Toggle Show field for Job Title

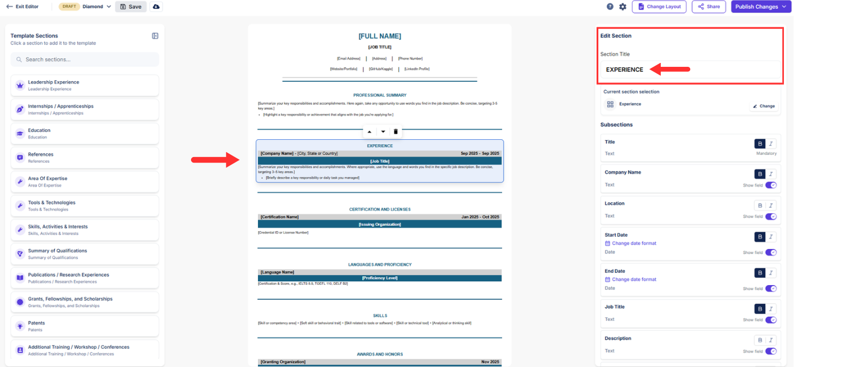coord(771,320)
